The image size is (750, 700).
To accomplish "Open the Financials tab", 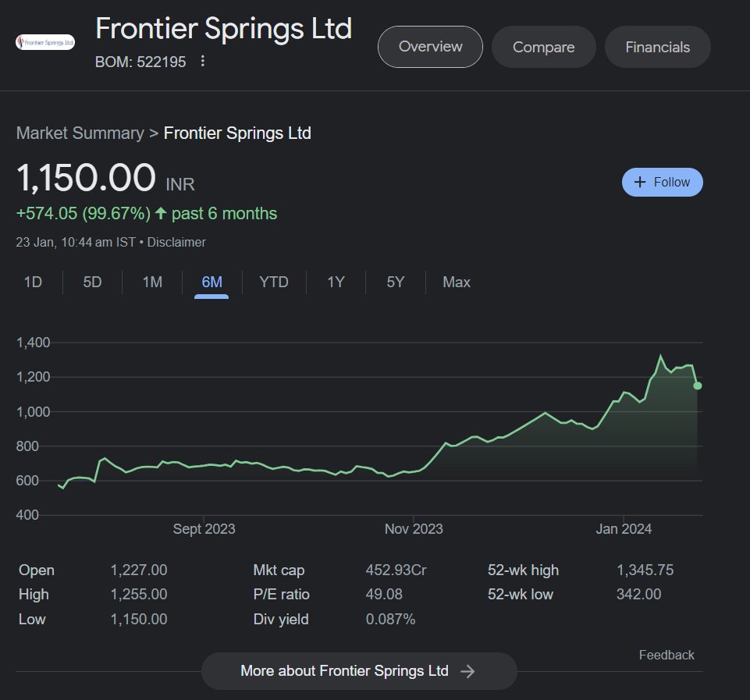I will click(x=658, y=47).
